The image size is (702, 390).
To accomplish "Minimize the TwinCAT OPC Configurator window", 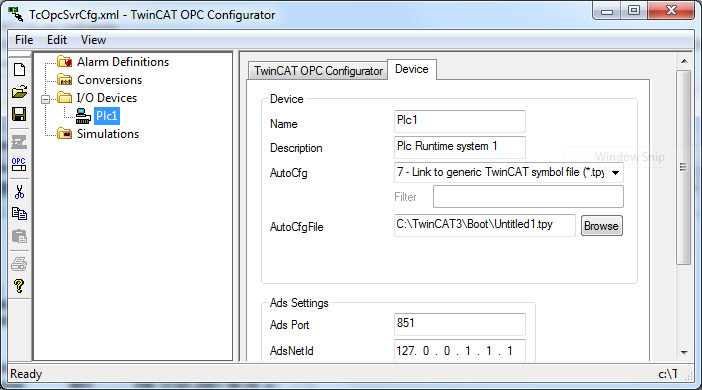I will (x=607, y=11).
